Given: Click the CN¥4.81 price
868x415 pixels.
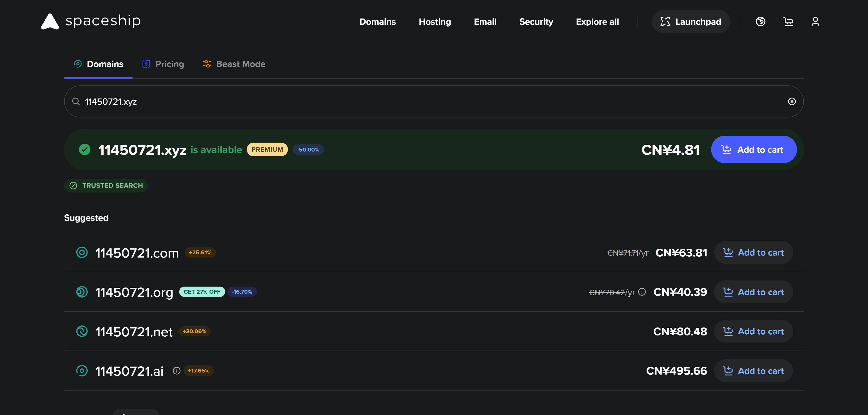Looking at the screenshot, I should click(x=671, y=150).
